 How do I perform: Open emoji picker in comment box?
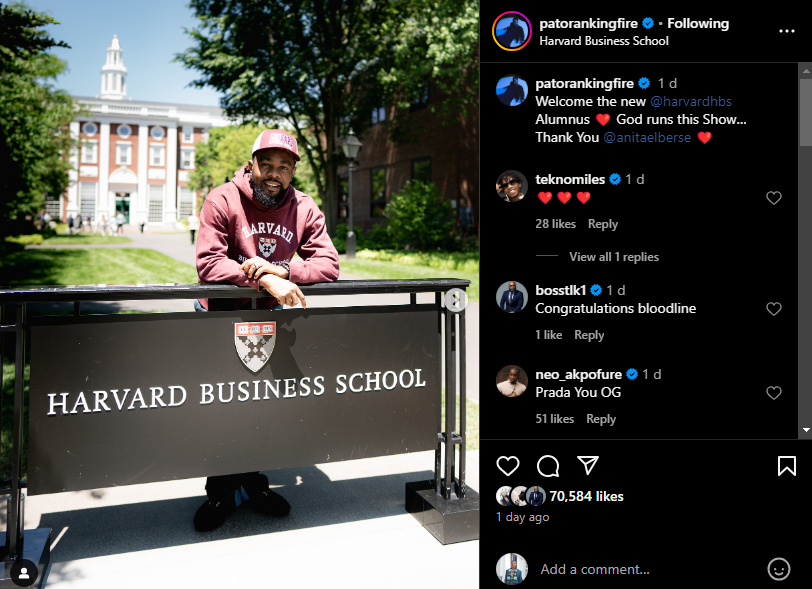pos(778,569)
